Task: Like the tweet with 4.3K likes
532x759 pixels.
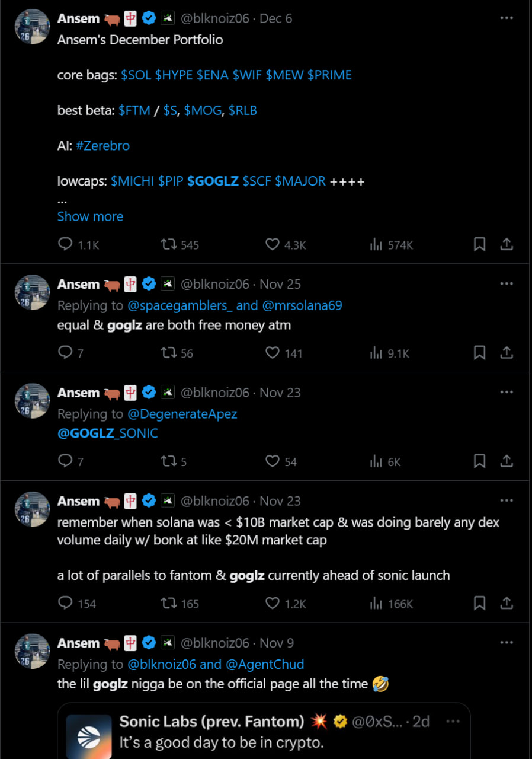Action: coord(272,244)
